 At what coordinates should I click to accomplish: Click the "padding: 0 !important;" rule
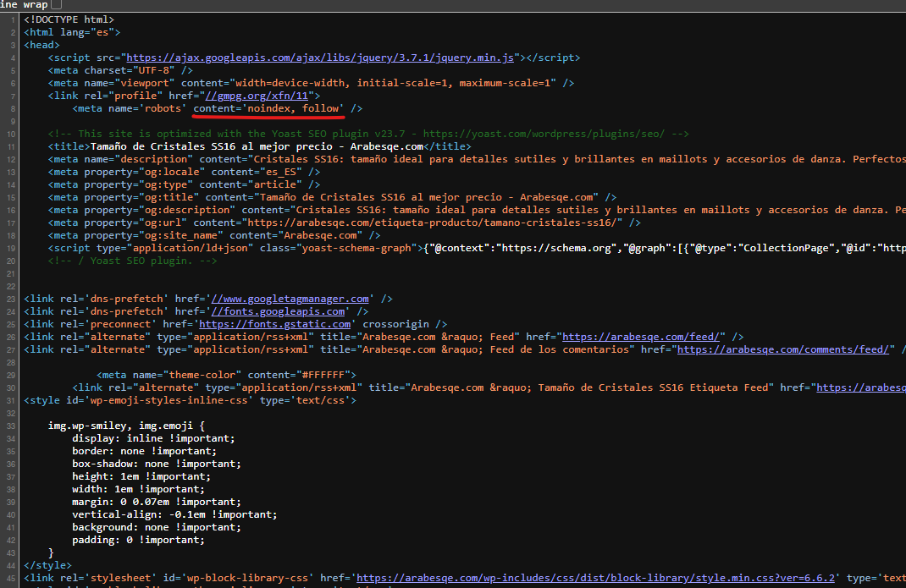[139, 541]
